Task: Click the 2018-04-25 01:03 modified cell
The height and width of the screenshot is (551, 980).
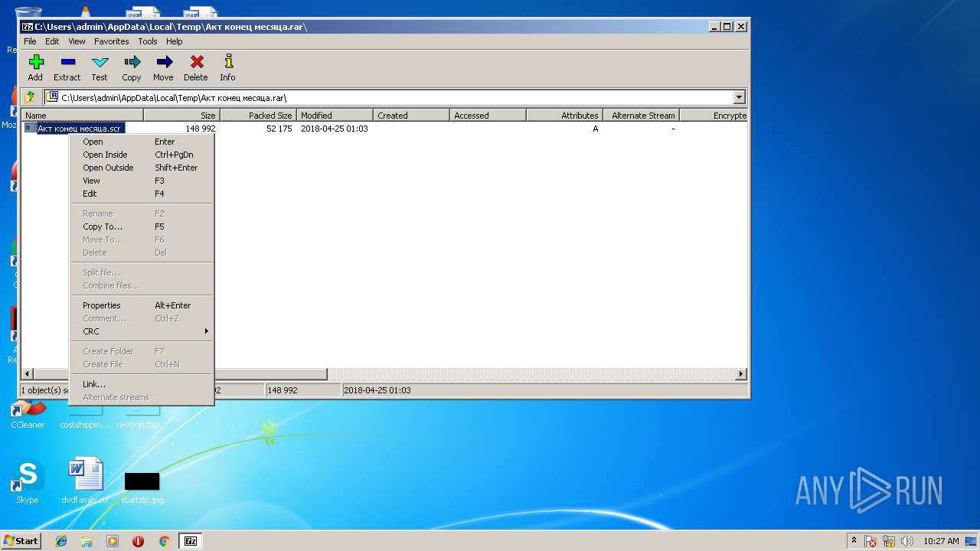Action: tap(335, 129)
